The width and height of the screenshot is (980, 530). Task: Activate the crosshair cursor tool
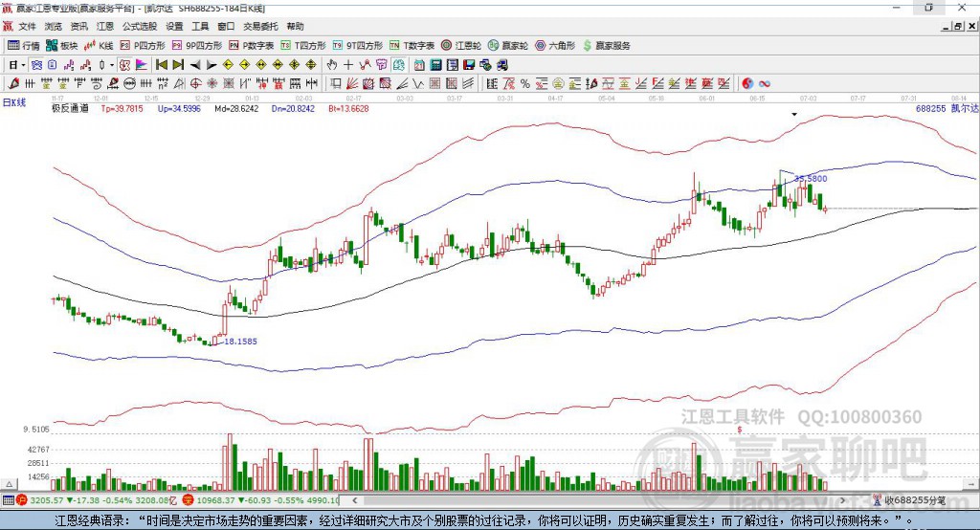(348, 65)
